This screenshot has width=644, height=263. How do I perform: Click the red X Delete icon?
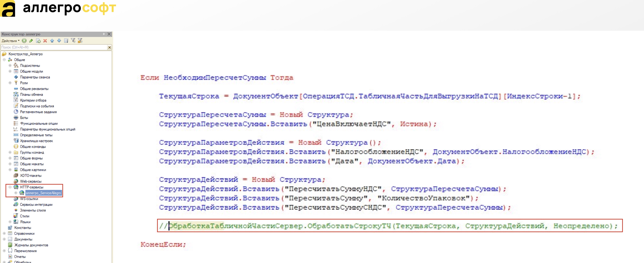pyautogui.click(x=45, y=41)
